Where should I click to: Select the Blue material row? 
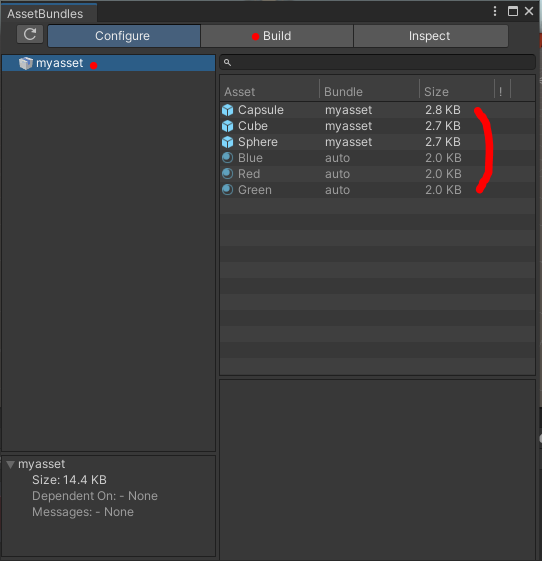377,158
